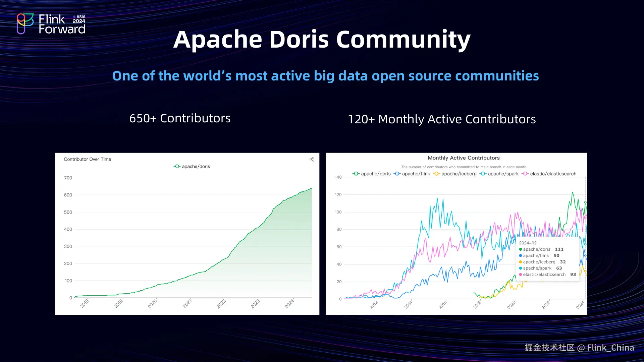Screen dimensions: 644x362
Task: Click the green apache/doris dot in tooltip
Action: pyautogui.click(x=521, y=249)
